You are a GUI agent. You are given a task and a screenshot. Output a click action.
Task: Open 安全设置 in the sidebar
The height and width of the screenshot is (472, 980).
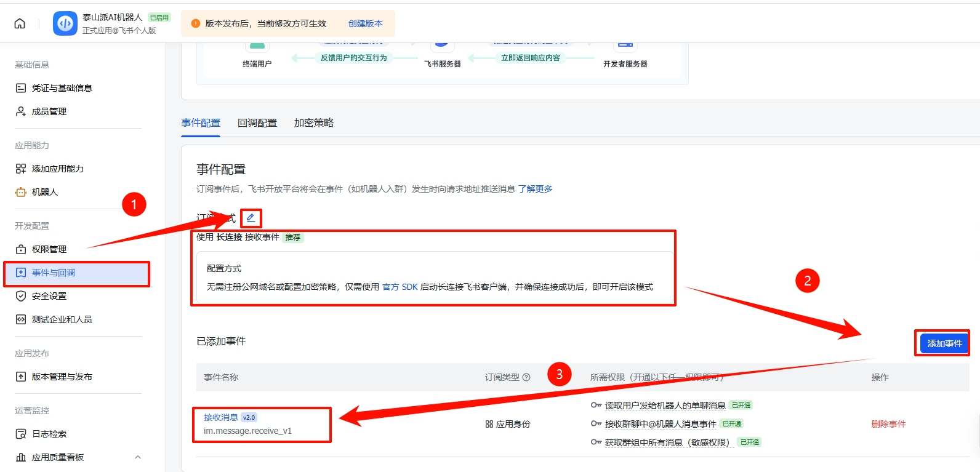pos(49,296)
